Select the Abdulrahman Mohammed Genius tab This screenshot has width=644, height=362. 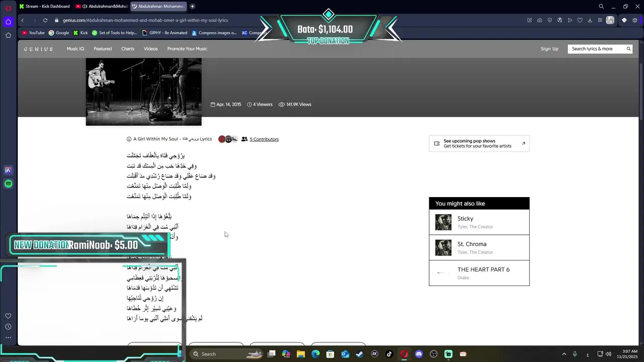[x=158, y=7]
